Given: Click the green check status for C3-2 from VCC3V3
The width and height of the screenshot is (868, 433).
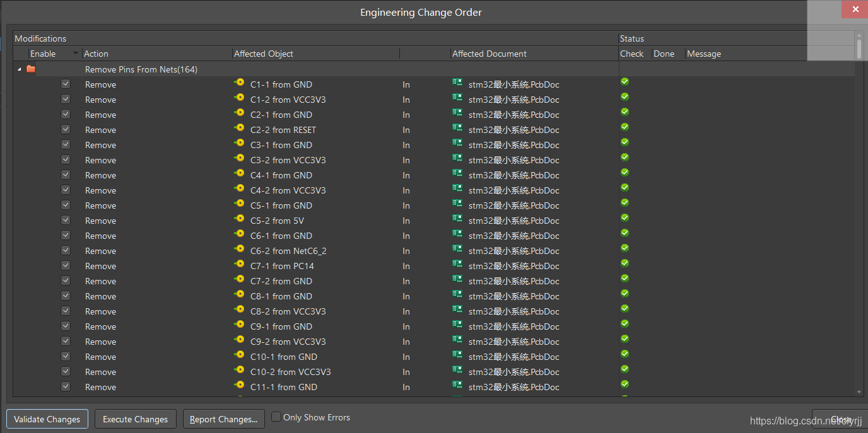Looking at the screenshot, I should point(625,158).
